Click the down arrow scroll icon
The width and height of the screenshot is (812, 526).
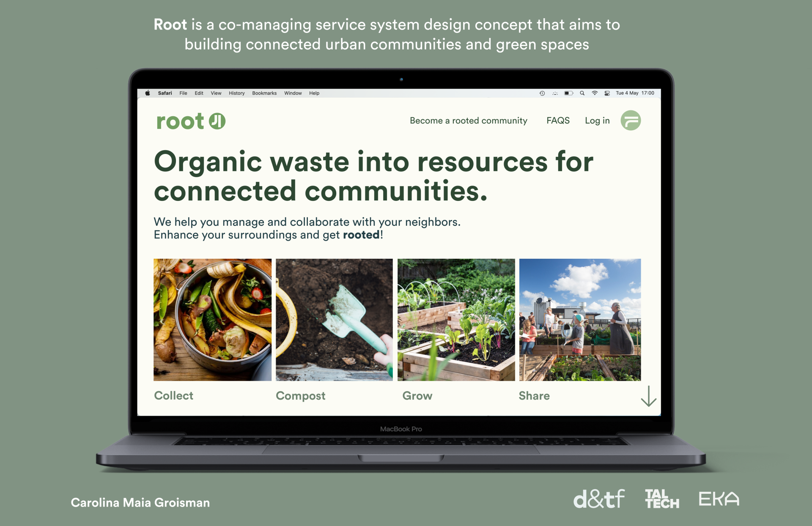[648, 396]
